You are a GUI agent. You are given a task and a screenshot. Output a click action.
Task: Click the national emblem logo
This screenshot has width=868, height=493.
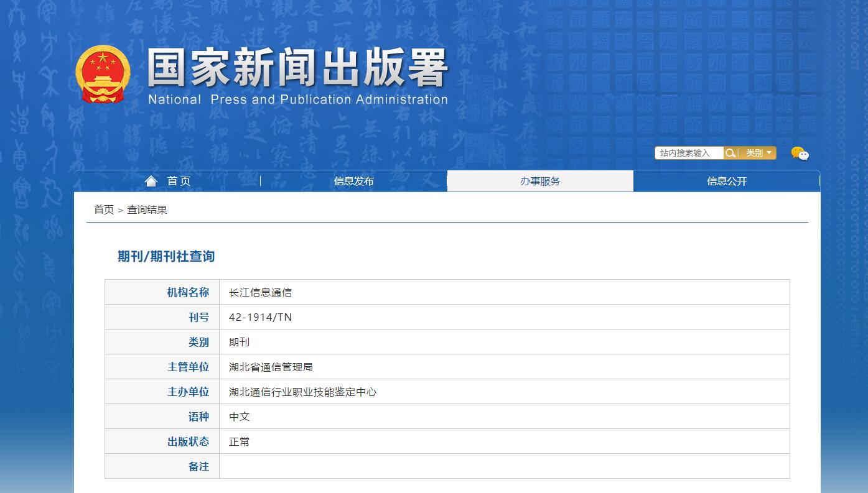coord(103,75)
